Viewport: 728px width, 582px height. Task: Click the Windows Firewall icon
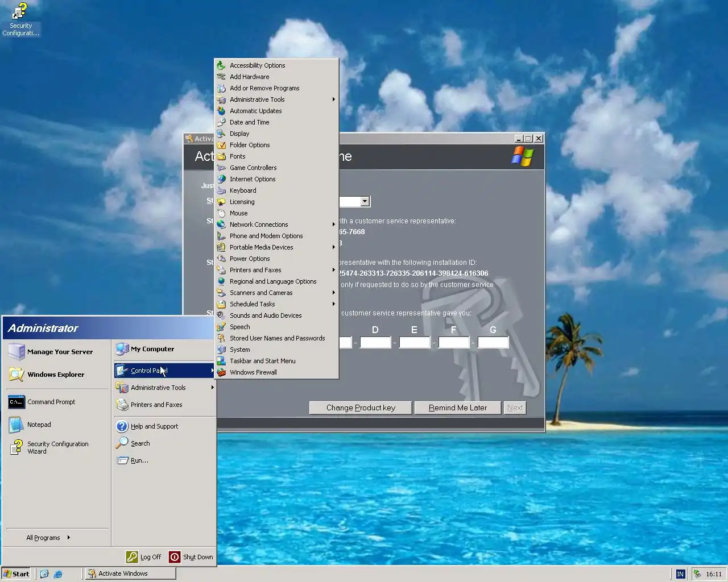coord(221,372)
